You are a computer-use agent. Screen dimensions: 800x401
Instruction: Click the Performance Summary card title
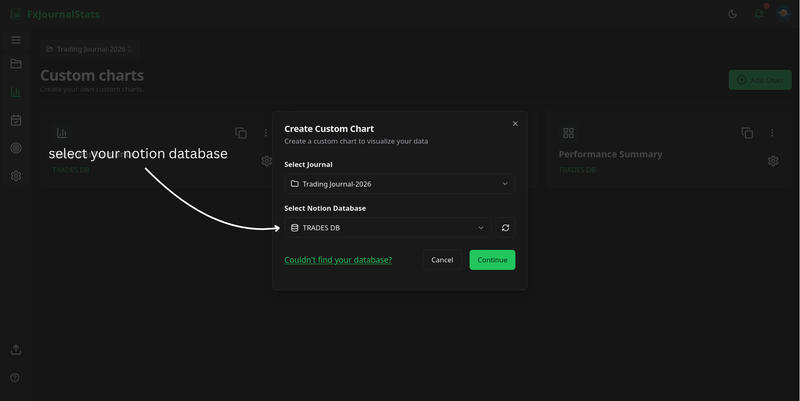[x=610, y=154]
